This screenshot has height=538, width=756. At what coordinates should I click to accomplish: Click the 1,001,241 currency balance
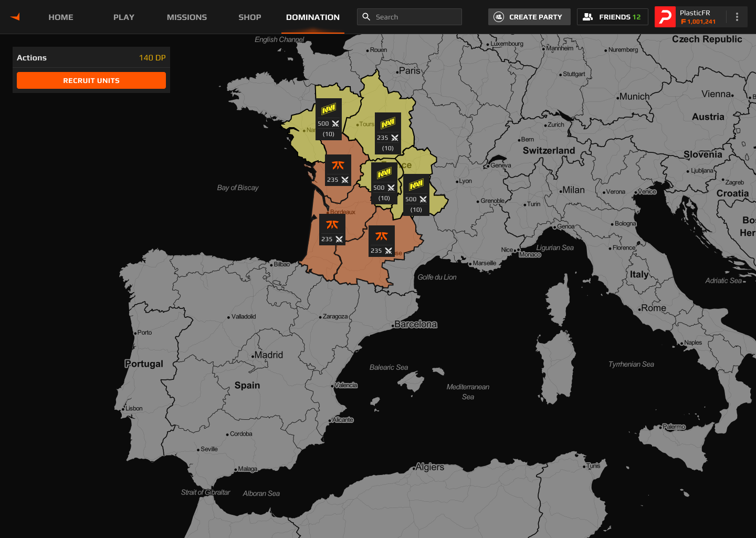point(698,22)
